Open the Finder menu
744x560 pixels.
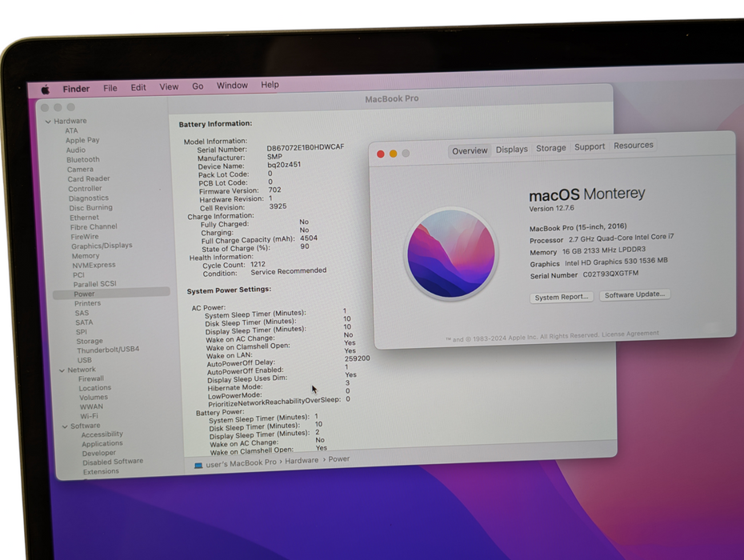coord(76,89)
